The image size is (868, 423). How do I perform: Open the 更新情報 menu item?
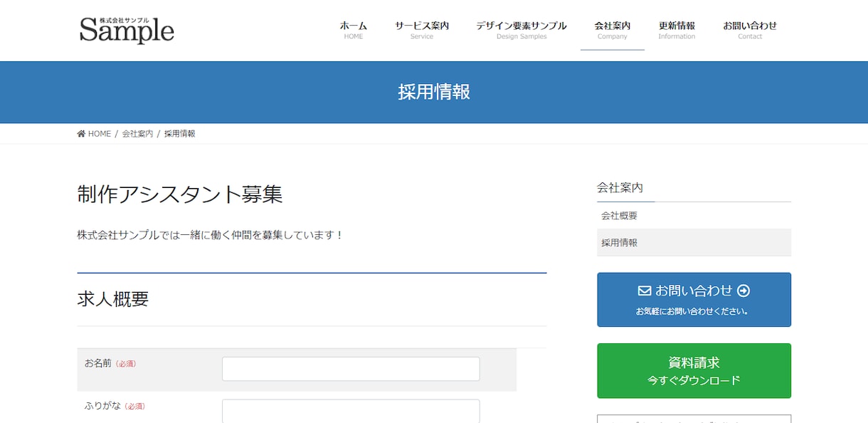[x=677, y=30]
